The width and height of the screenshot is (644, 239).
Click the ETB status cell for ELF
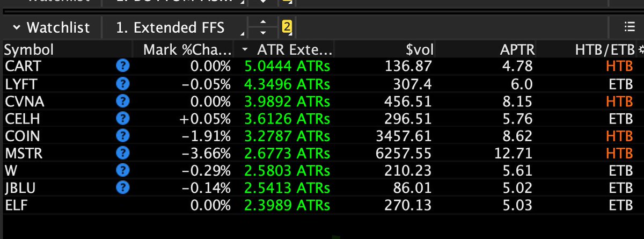pyautogui.click(x=620, y=205)
